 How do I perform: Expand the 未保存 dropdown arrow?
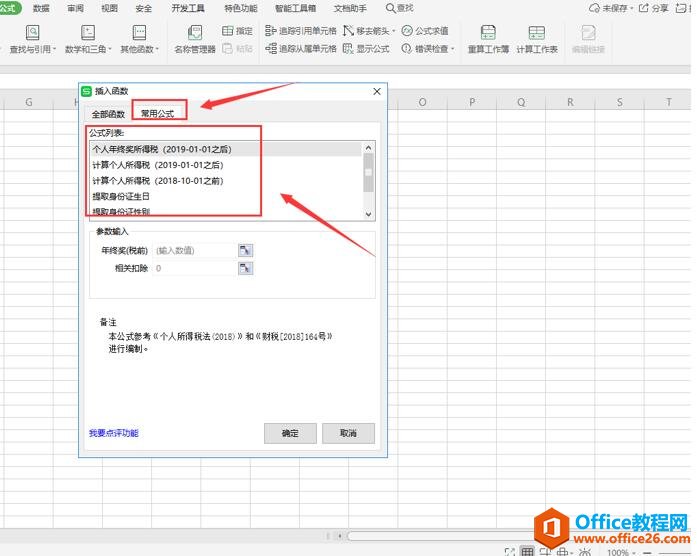pyautogui.click(x=631, y=8)
